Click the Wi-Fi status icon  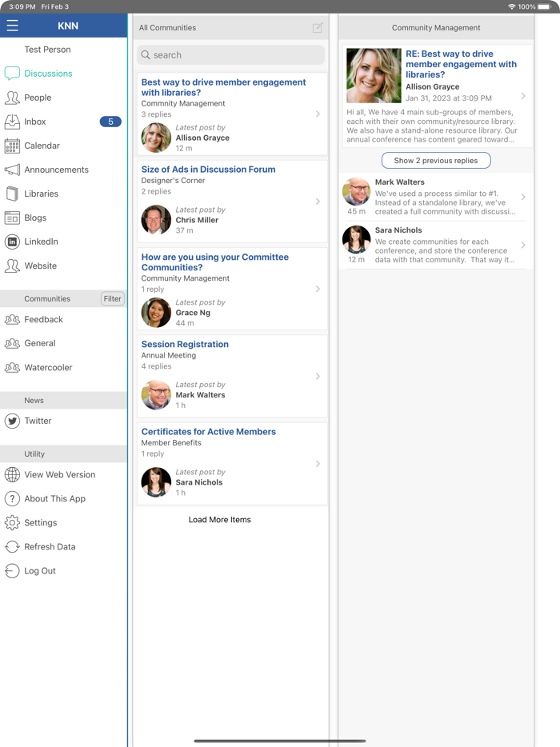pos(511,6)
